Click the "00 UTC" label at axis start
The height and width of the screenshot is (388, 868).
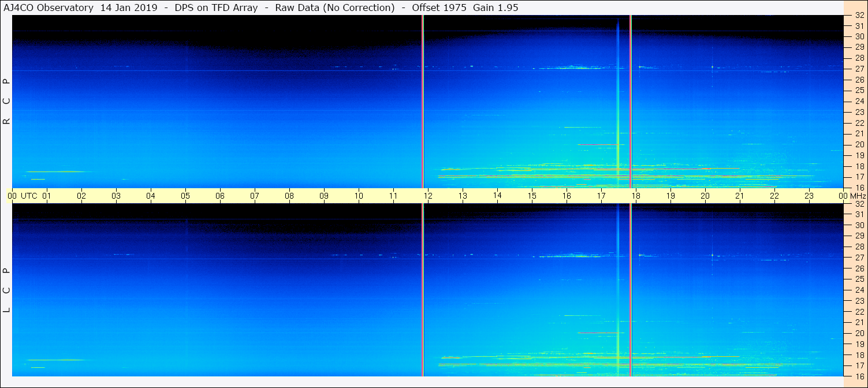pyautogui.click(x=23, y=196)
